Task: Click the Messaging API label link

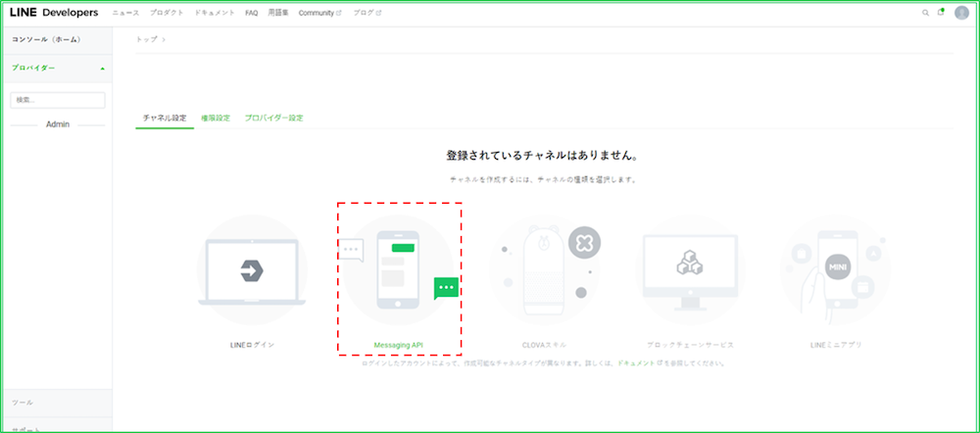Action: pyautogui.click(x=399, y=345)
